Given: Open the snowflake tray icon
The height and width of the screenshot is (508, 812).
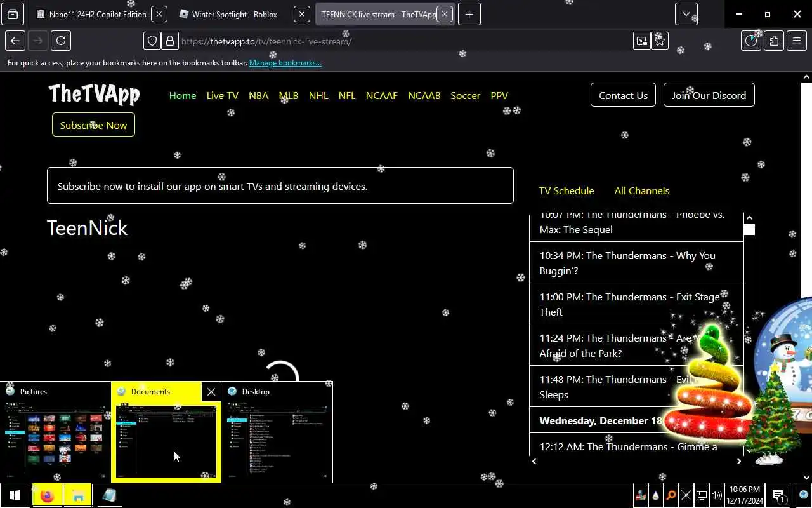Looking at the screenshot, I should [686, 495].
